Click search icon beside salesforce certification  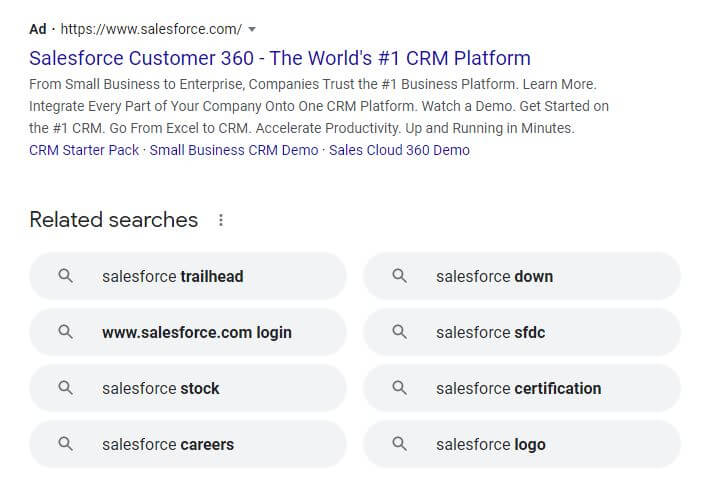(x=400, y=388)
